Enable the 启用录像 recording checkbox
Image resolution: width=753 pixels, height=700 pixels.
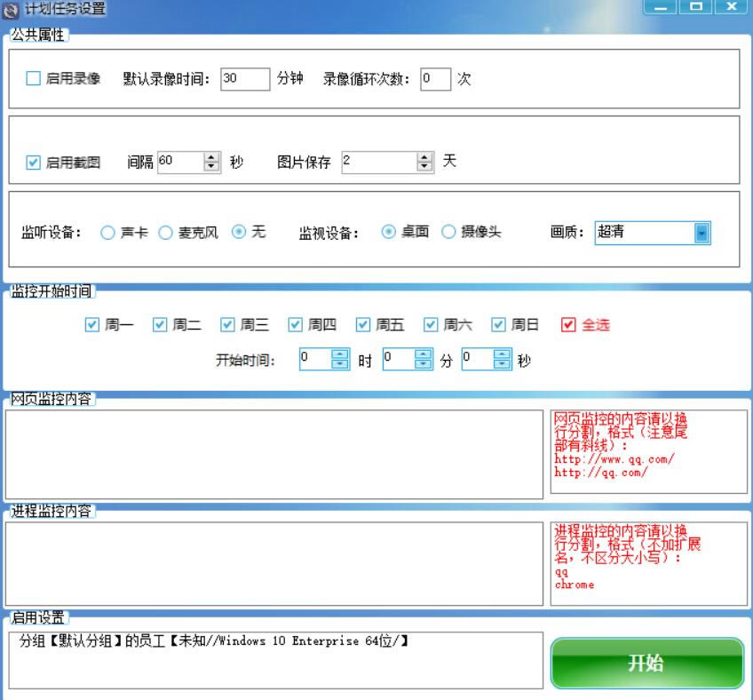tap(34, 79)
